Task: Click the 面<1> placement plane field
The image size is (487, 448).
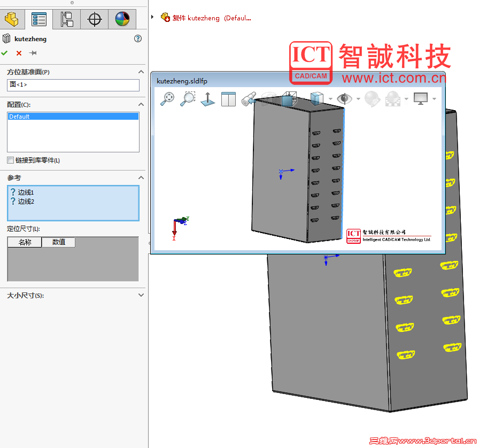Action: [x=73, y=85]
